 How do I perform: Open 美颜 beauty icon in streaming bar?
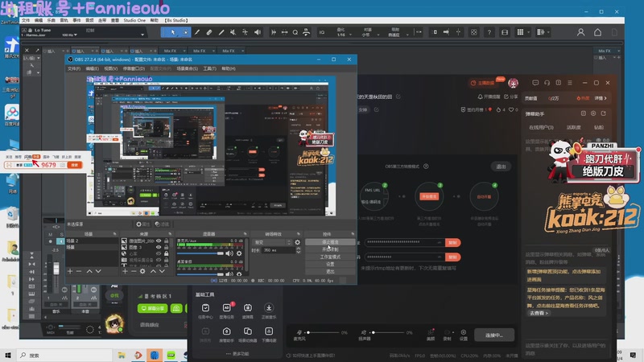(431, 335)
